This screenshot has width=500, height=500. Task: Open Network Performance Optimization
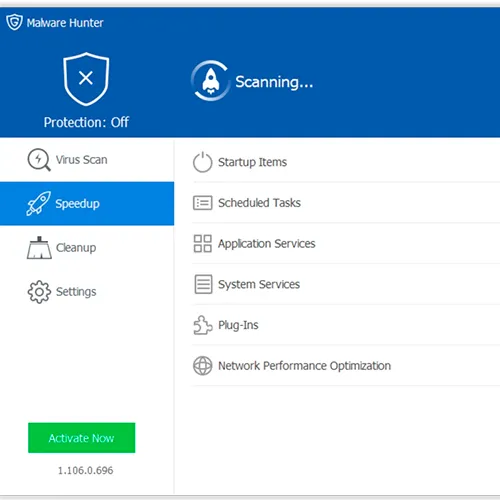click(346, 366)
